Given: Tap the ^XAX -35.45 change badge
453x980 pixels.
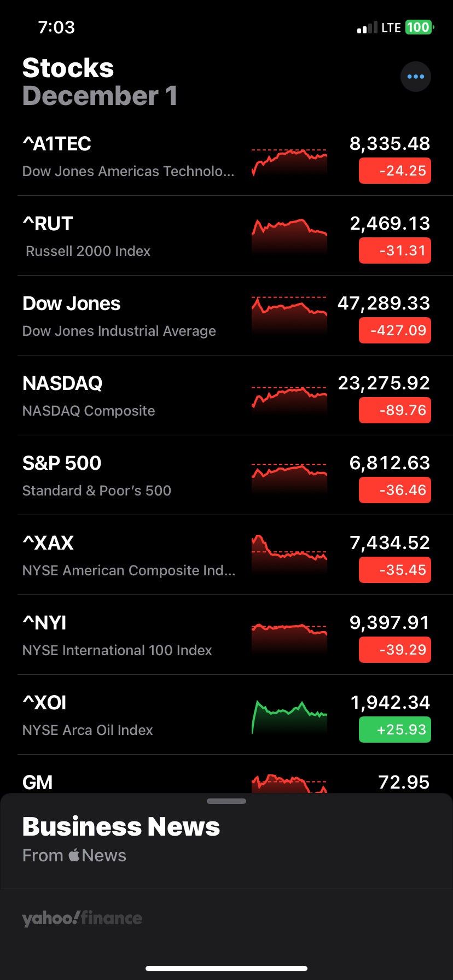Looking at the screenshot, I should [x=394, y=570].
